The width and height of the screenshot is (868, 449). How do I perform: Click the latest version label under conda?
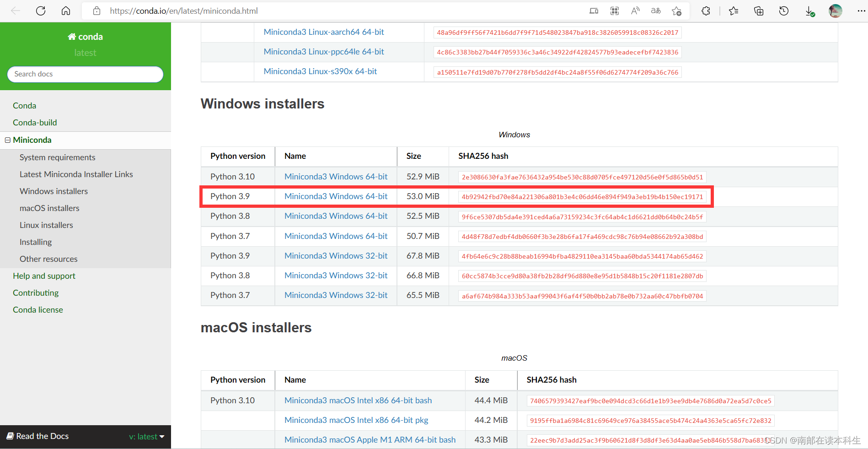coord(85,53)
